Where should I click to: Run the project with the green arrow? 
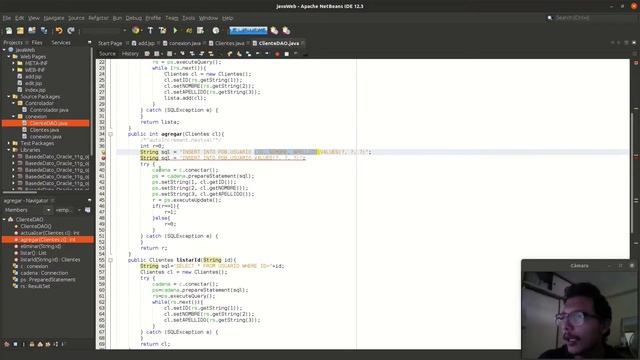coord(176,31)
